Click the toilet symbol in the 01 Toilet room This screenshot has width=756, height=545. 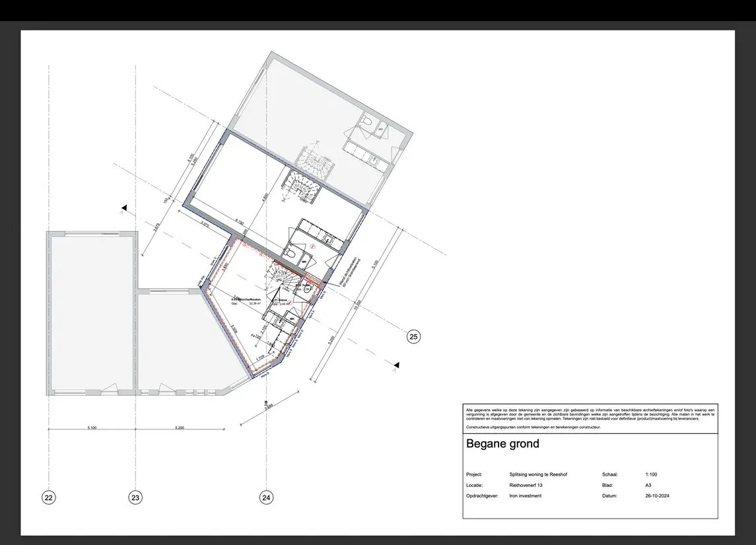tap(308, 289)
